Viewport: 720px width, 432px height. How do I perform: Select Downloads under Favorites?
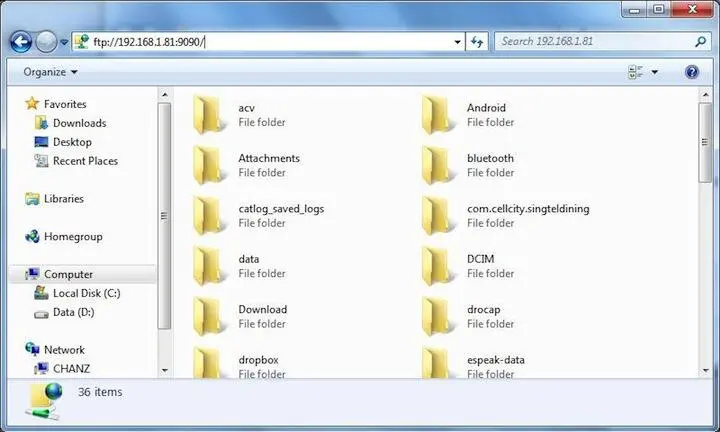coord(79,123)
